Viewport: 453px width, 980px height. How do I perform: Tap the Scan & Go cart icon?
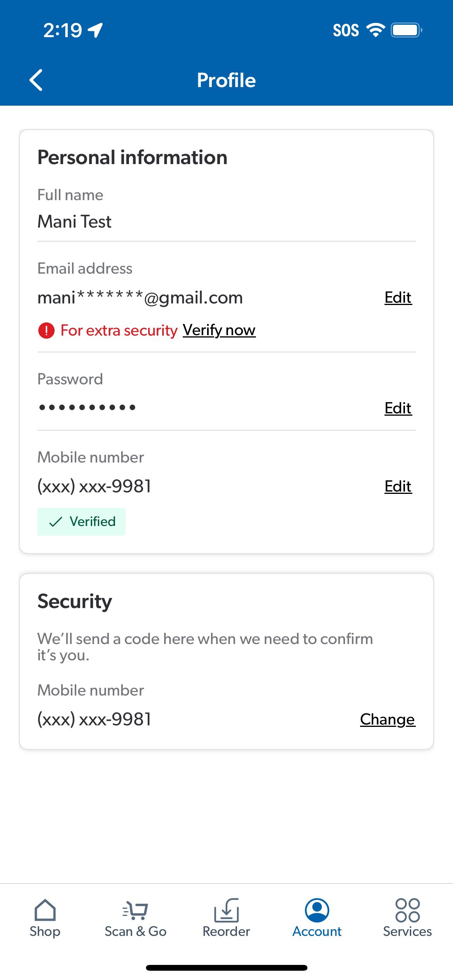pyautogui.click(x=135, y=910)
